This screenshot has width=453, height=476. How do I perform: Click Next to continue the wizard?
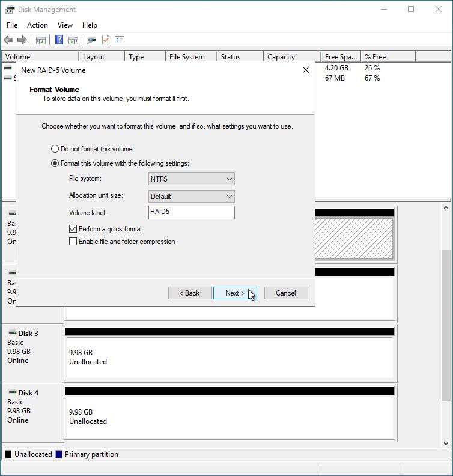click(235, 293)
